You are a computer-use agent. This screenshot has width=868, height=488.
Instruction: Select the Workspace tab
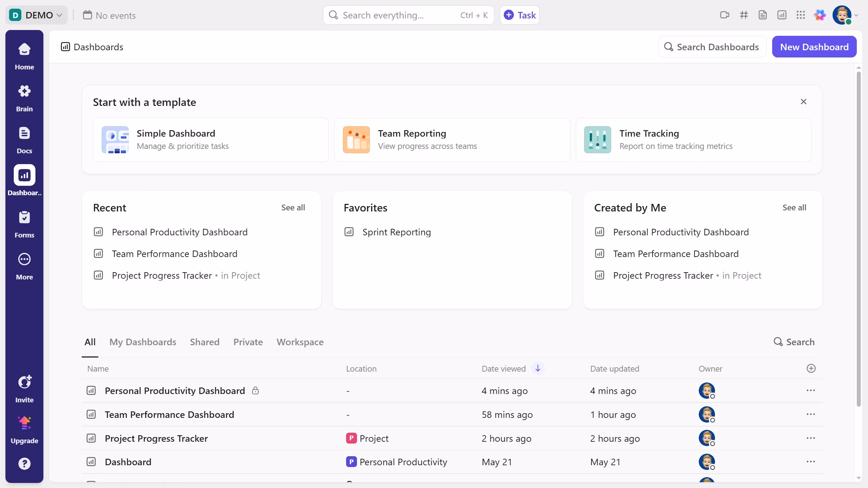[300, 342]
